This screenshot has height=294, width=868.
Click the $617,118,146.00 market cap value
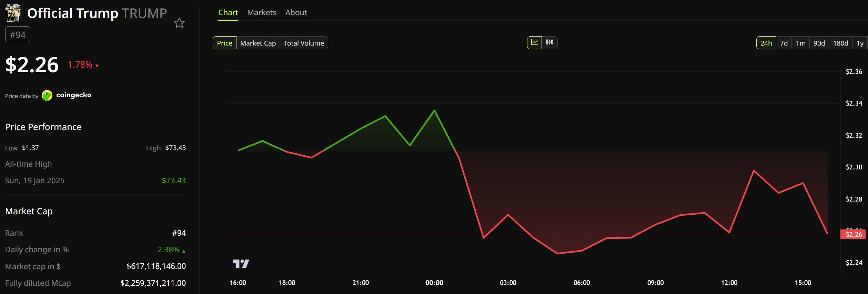156,266
